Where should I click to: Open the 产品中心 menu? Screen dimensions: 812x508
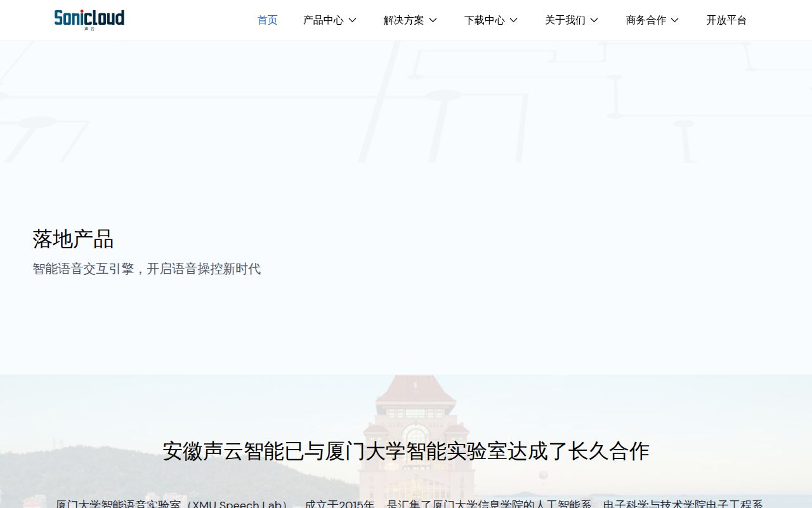[x=323, y=20]
